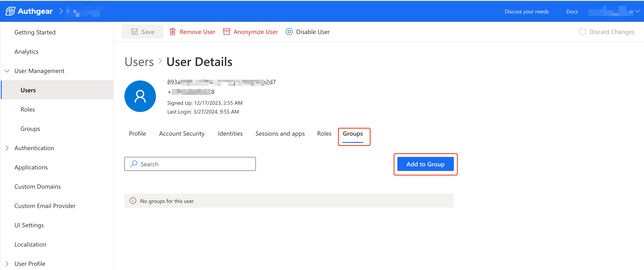This screenshot has height=270, width=644.
Task: Click the floppy disk Save icon
Action: (x=134, y=32)
